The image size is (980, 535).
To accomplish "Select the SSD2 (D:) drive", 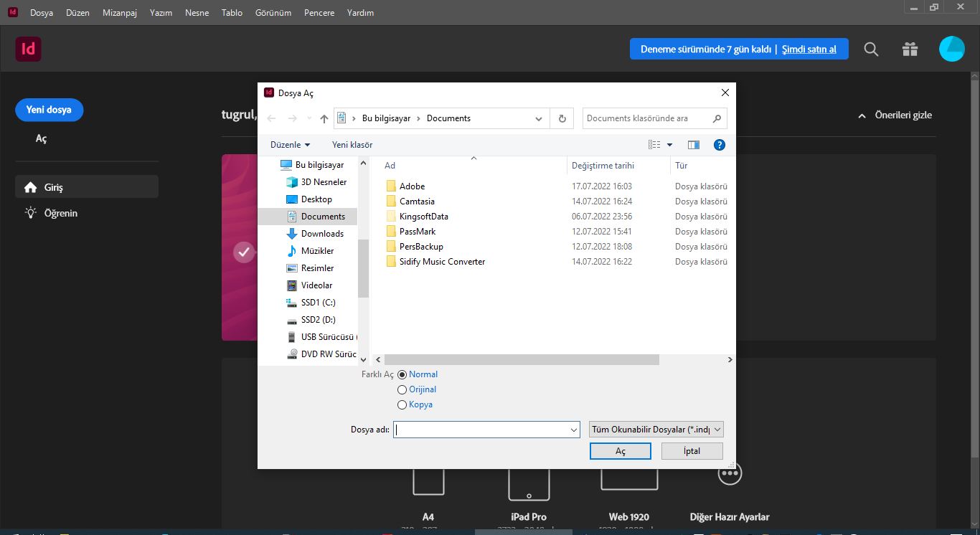I will click(x=311, y=320).
